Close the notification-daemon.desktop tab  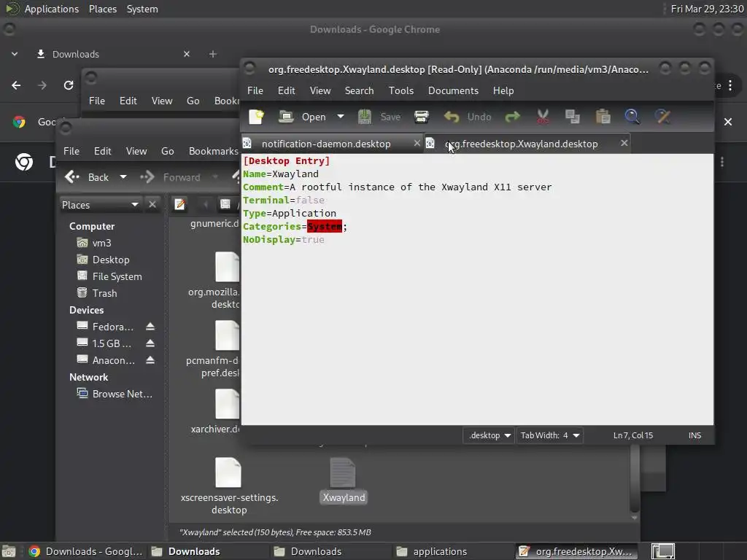[417, 143]
